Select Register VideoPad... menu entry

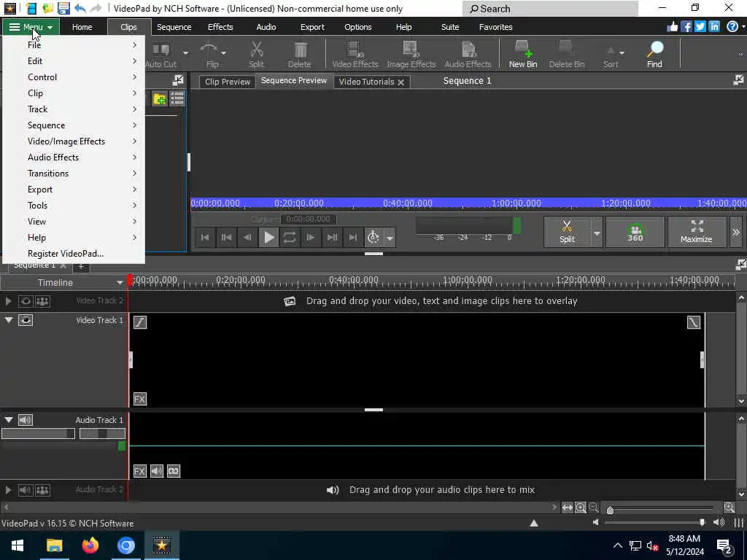tap(74, 253)
